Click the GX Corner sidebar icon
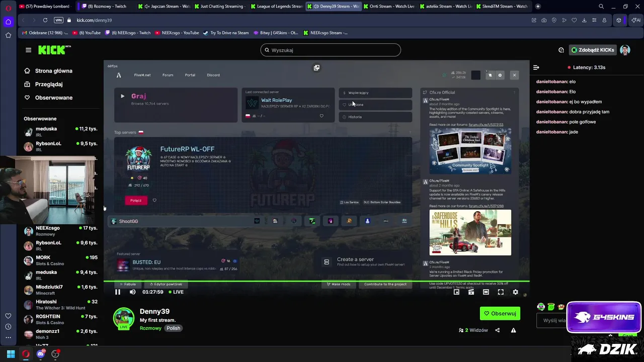The image size is (644, 362). click(x=8, y=22)
